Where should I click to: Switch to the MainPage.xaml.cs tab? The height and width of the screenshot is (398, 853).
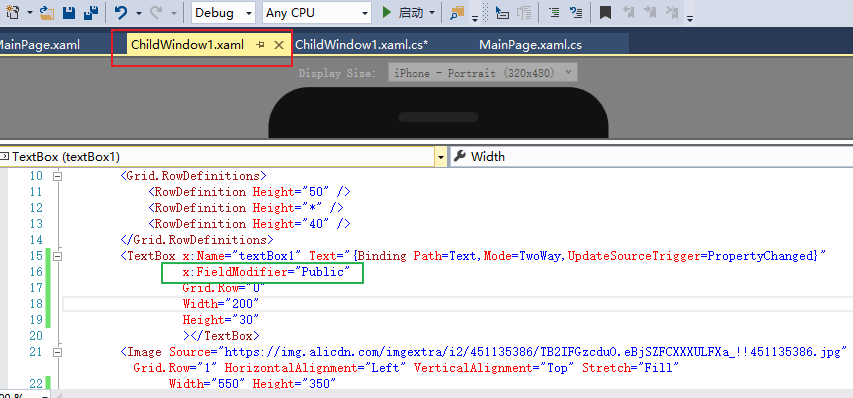coord(530,45)
